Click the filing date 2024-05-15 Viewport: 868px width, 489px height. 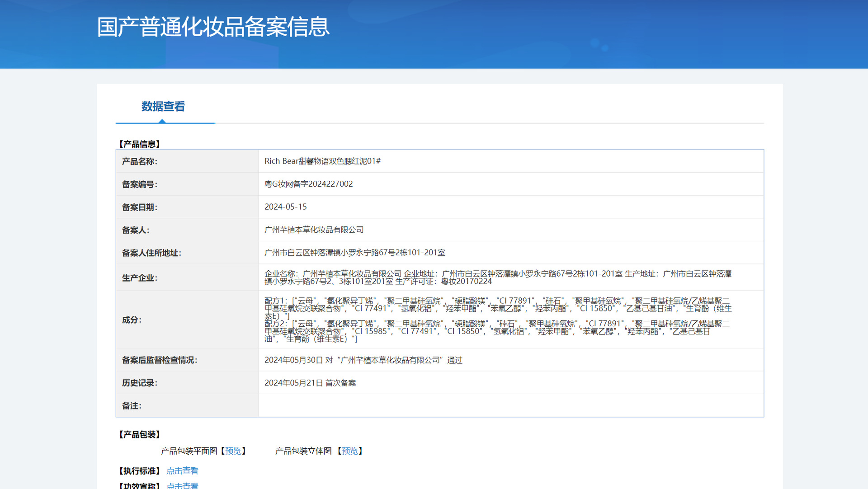[x=285, y=207]
